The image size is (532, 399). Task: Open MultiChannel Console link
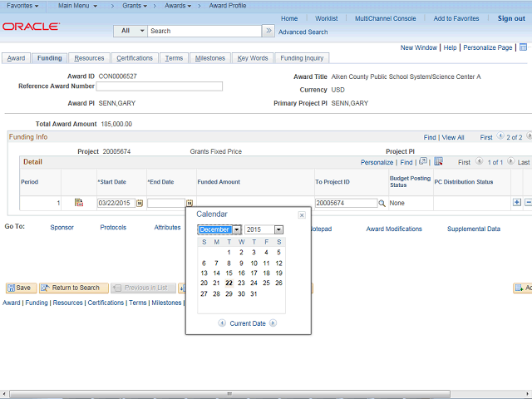pos(386,18)
